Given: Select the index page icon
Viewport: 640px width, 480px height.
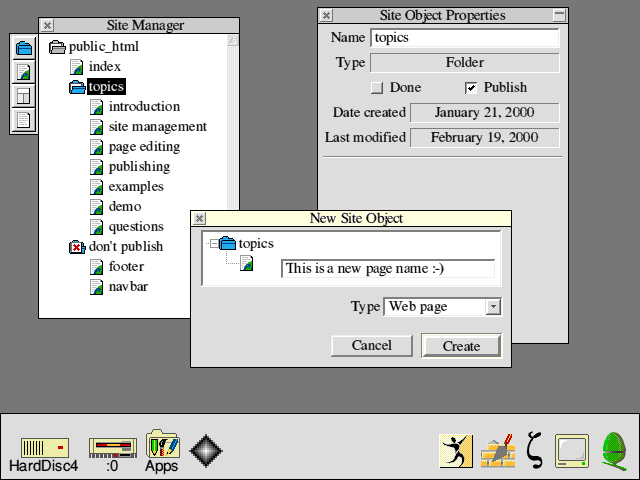Looking at the screenshot, I should [x=77, y=67].
